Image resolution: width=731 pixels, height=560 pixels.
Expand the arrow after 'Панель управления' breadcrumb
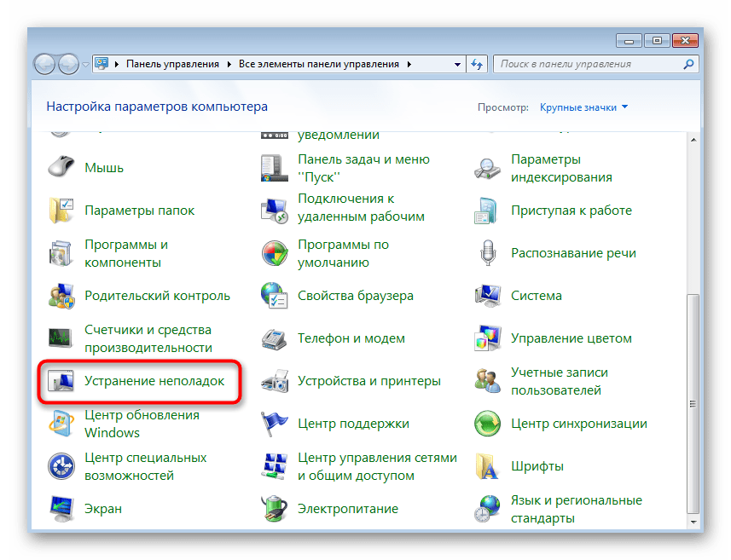229,64
